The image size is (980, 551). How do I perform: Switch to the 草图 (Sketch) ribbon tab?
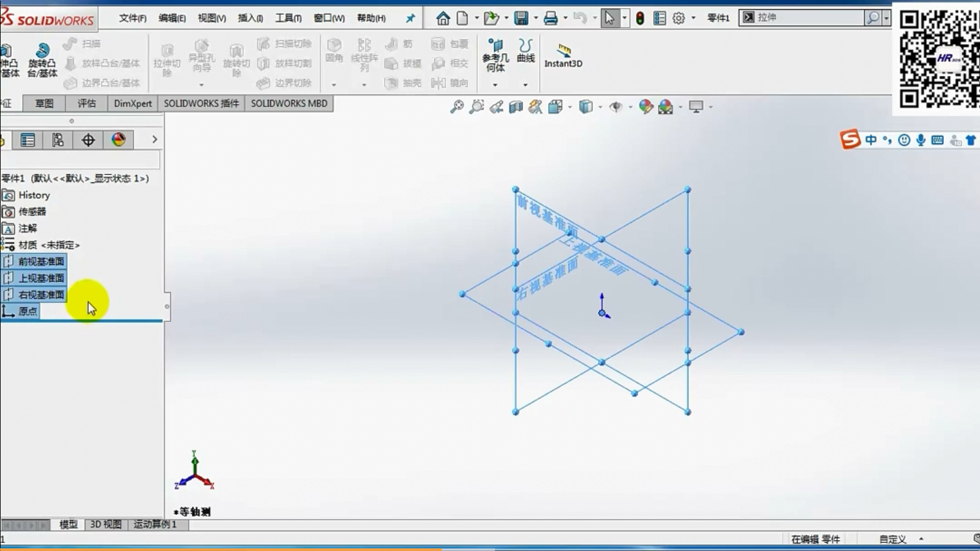[44, 103]
